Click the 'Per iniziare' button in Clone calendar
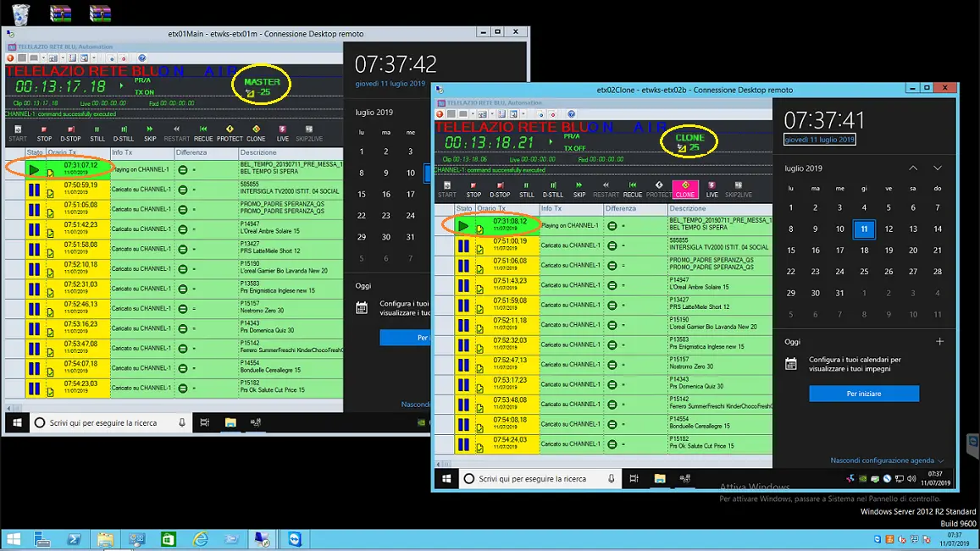The image size is (980, 551). tap(864, 394)
